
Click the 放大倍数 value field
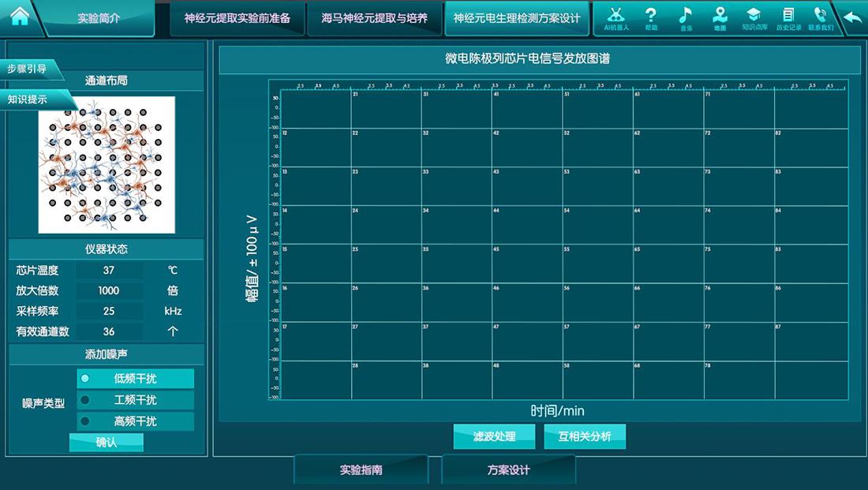[x=109, y=290]
